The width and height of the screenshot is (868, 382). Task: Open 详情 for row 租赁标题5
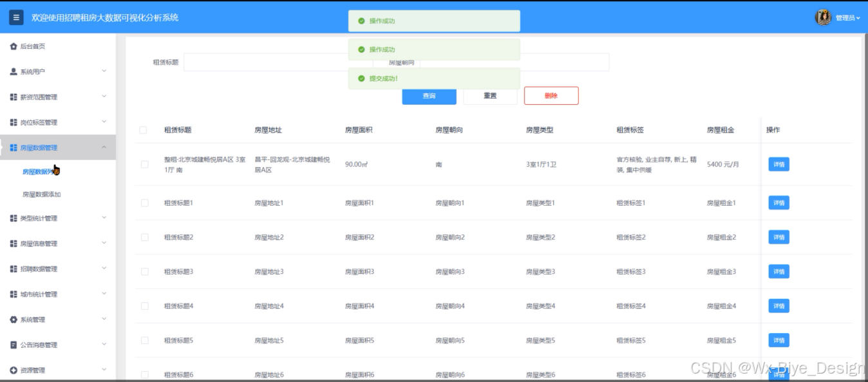pyautogui.click(x=778, y=340)
